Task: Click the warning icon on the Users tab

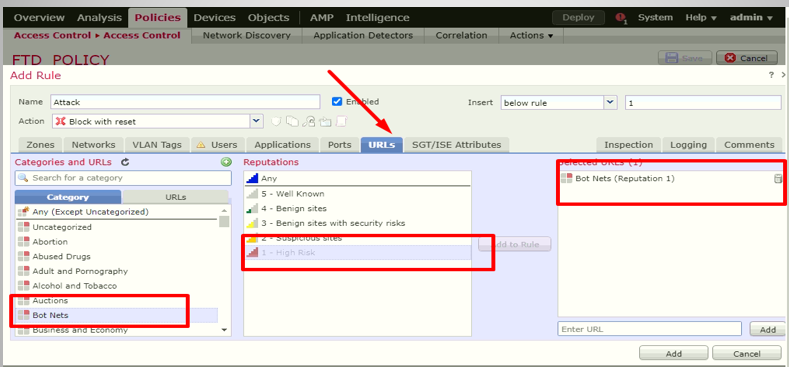Action: (x=201, y=144)
